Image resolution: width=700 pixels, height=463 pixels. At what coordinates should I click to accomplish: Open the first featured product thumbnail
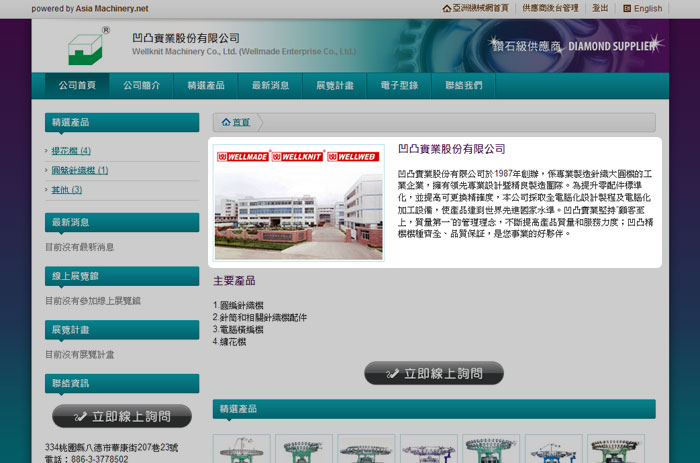pyautogui.click(x=242, y=448)
